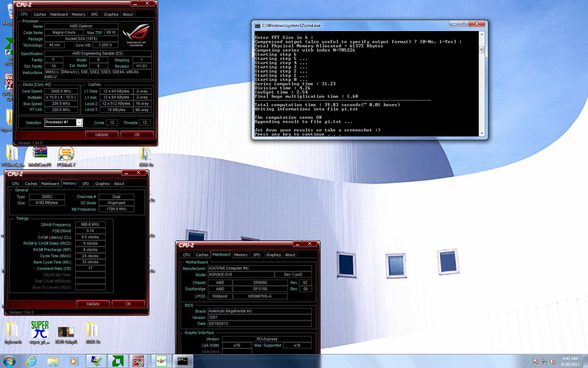Open About tab in Mainboard CPU-Z window
This screenshot has height=368, width=588.
tap(290, 255)
